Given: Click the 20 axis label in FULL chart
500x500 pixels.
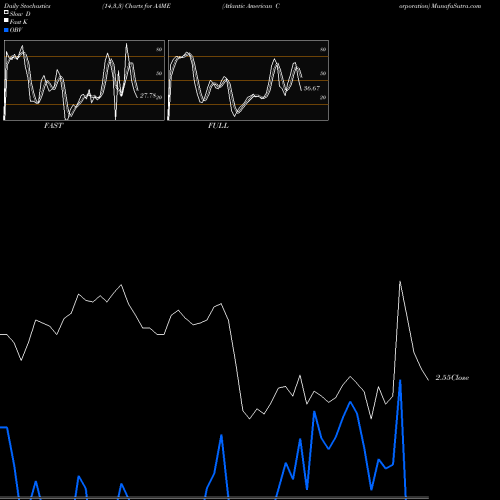Looking at the screenshot, I should 323,97.
